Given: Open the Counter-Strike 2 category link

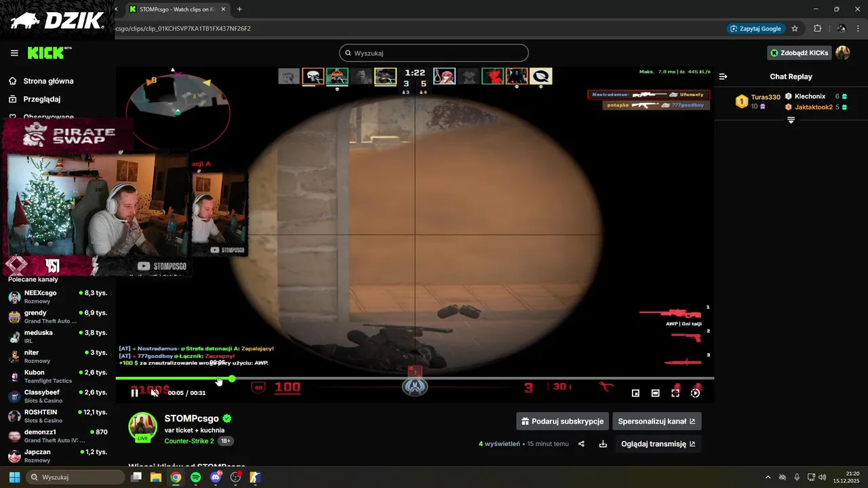Looking at the screenshot, I should (189, 441).
